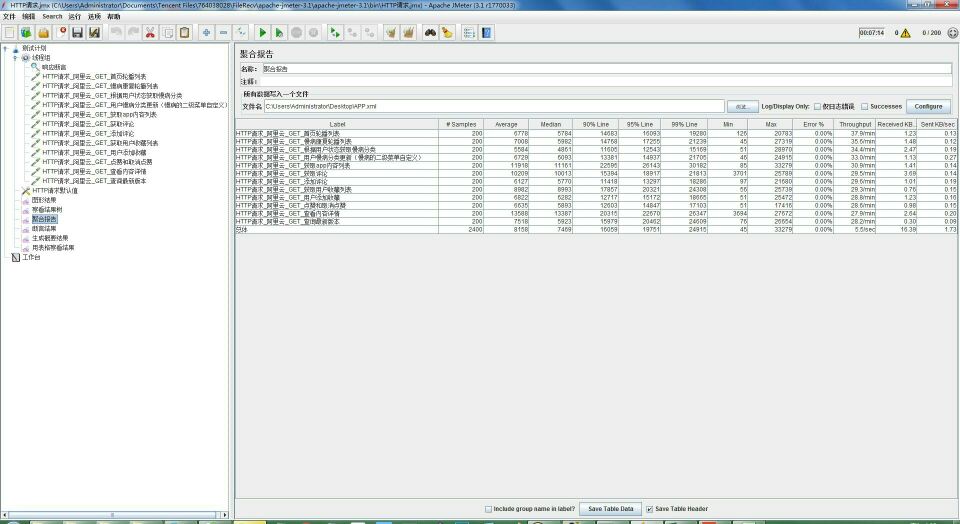Select 聚合报告 in the test tree
The height and width of the screenshot is (524, 960).
[x=44, y=218]
